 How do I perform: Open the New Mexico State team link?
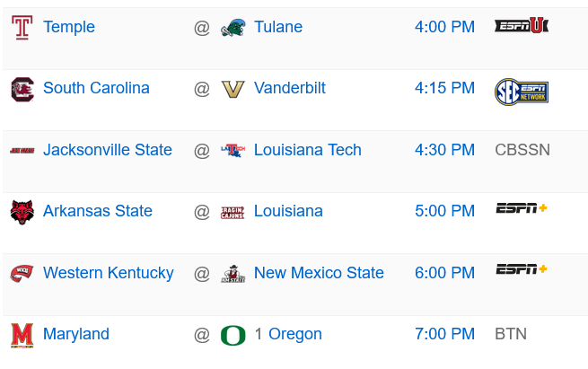319,273
